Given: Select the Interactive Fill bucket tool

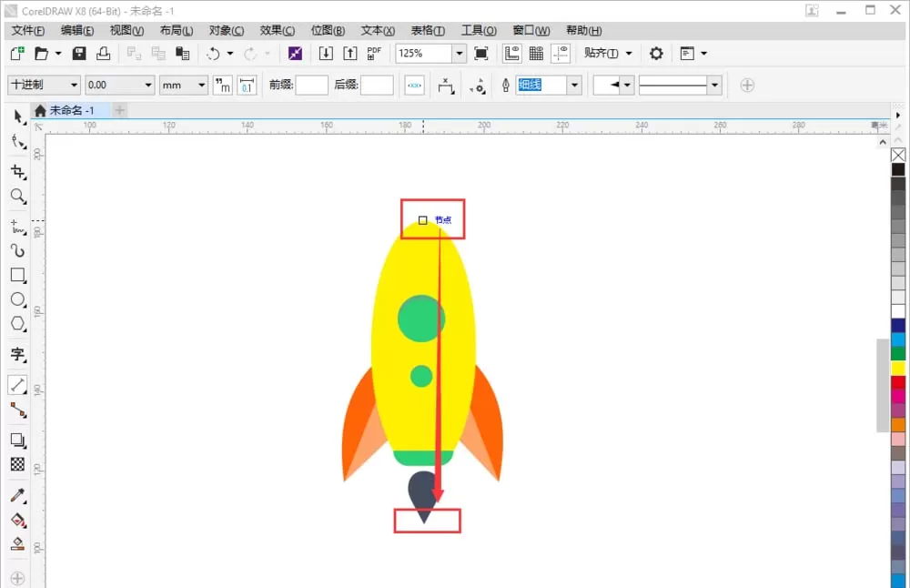Looking at the screenshot, I should [18, 520].
